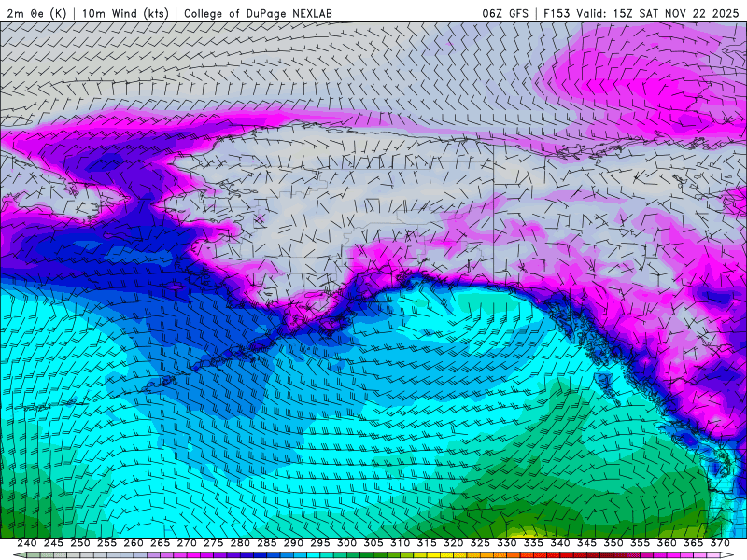Screen dimensions: 747x560
Task: Click the 255 value on the color scale
Action: point(106,543)
